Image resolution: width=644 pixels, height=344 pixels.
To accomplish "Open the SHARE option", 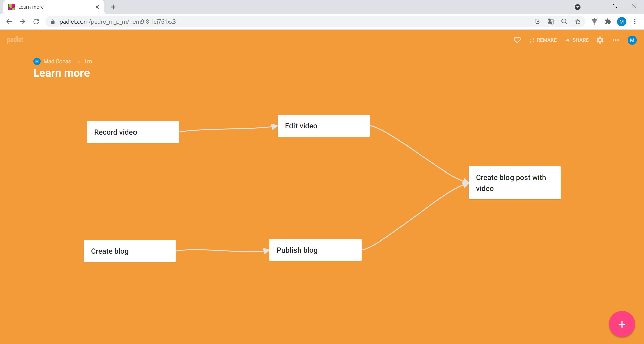I will click(577, 40).
